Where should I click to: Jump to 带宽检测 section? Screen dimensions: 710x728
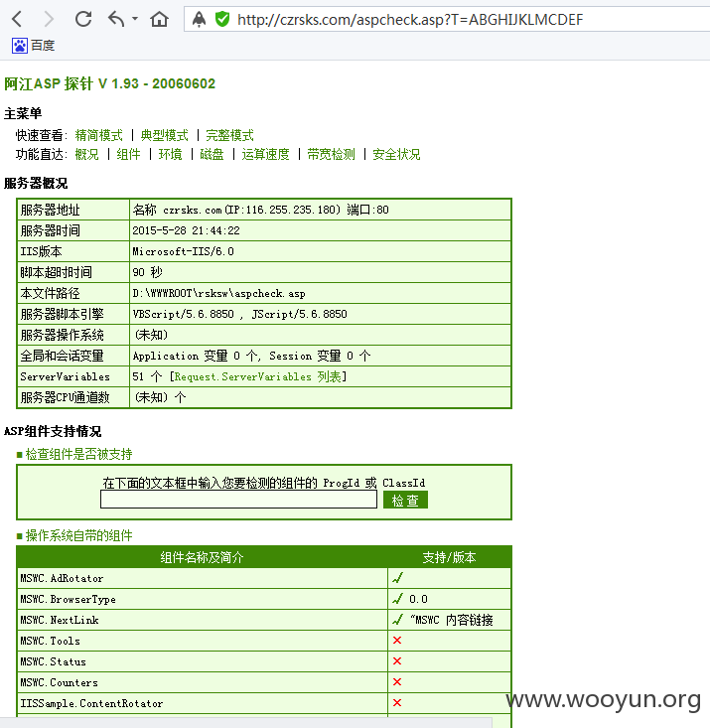tap(331, 154)
